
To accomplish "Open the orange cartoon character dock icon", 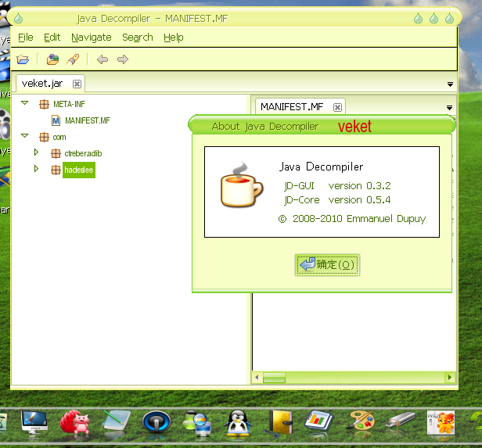I will click(x=441, y=423).
